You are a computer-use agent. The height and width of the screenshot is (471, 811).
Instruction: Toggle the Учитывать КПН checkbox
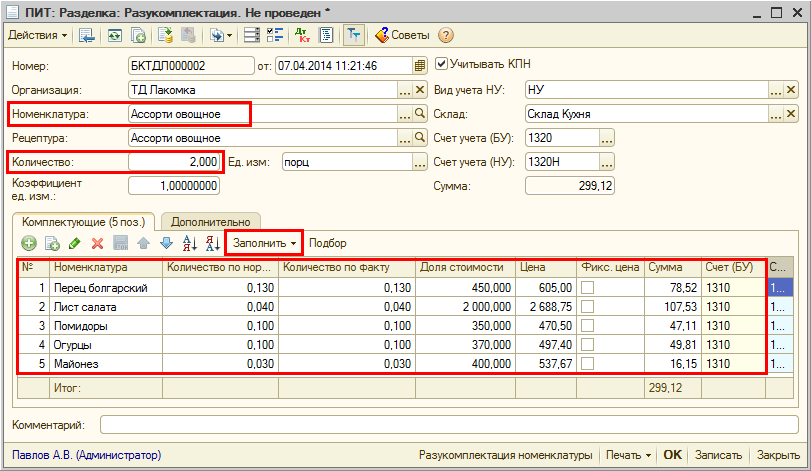click(x=441, y=64)
